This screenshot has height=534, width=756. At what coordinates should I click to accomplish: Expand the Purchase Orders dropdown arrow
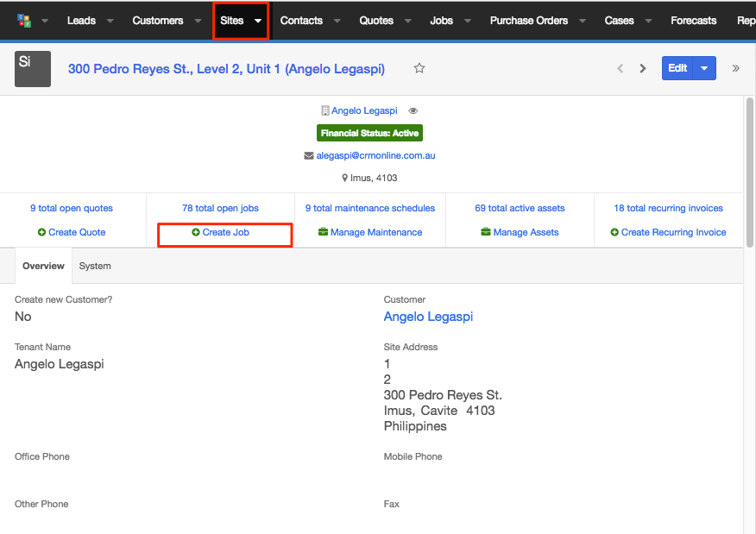[x=583, y=21]
